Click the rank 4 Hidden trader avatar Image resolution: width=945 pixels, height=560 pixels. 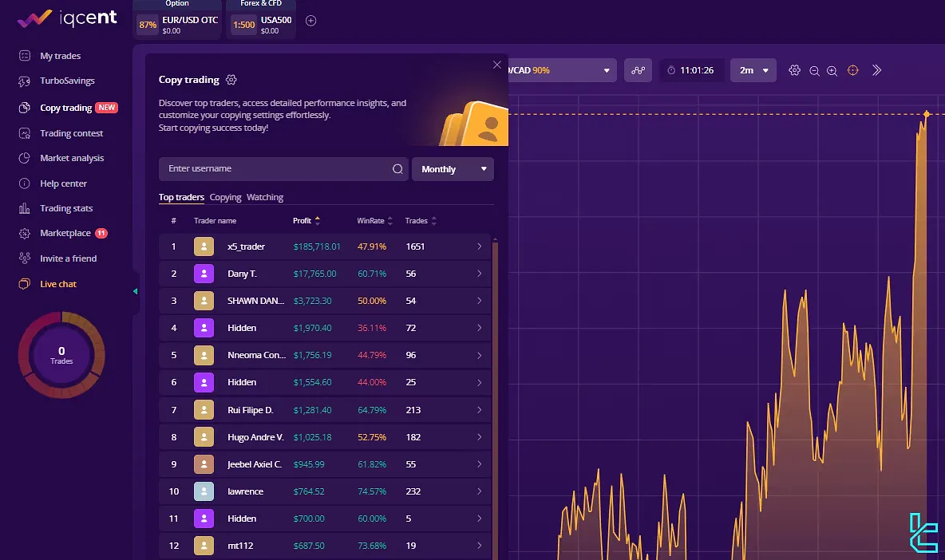point(204,328)
